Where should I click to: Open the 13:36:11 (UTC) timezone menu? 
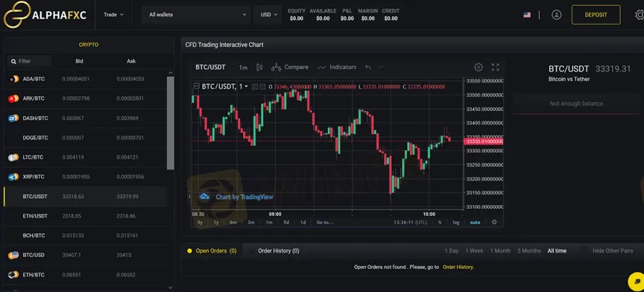coord(411,222)
